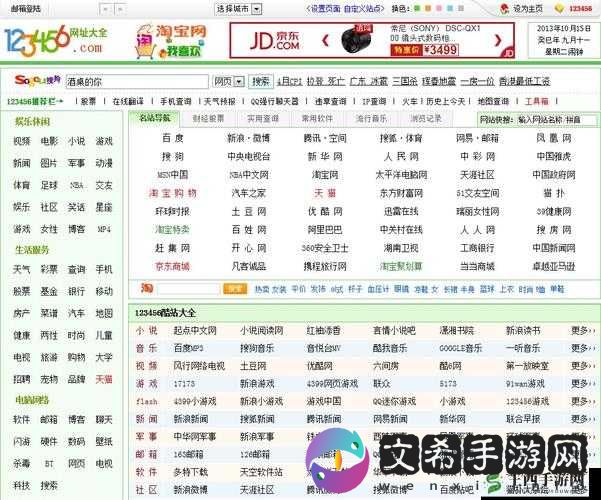Open the 网页 search type dropdown
Image resolution: width=601 pixels, height=500 pixels.
click(x=229, y=81)
